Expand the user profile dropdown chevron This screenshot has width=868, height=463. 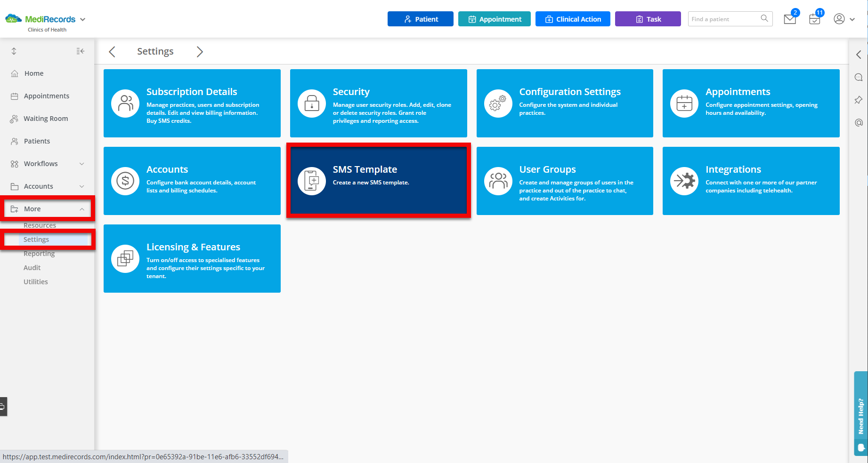pyautogui.click(x=852, y=19)
